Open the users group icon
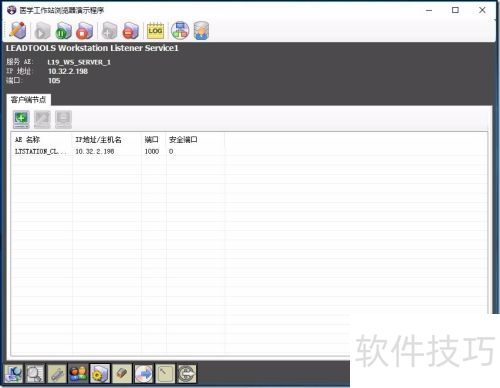The image size is (500, 388). pyautogui.click(x=78, y=373)
